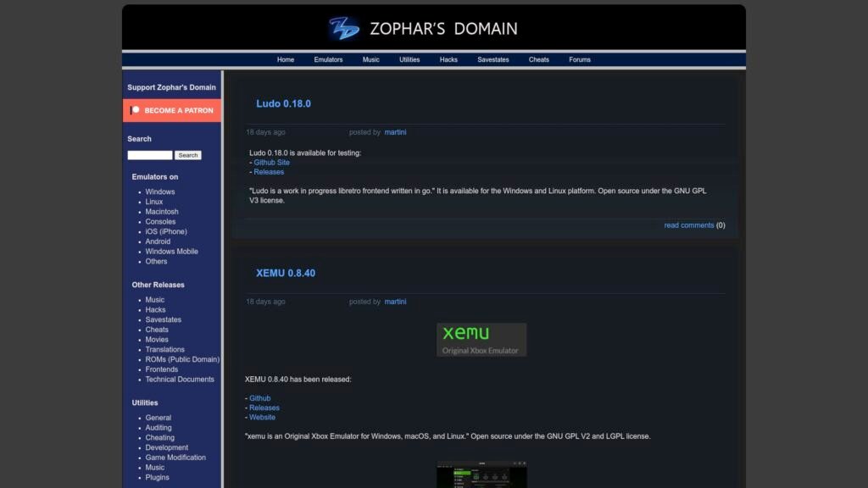Open the Ludo 0.18.0 post title
The width and height of the screenshot is (868, 488).
(283, 104)
